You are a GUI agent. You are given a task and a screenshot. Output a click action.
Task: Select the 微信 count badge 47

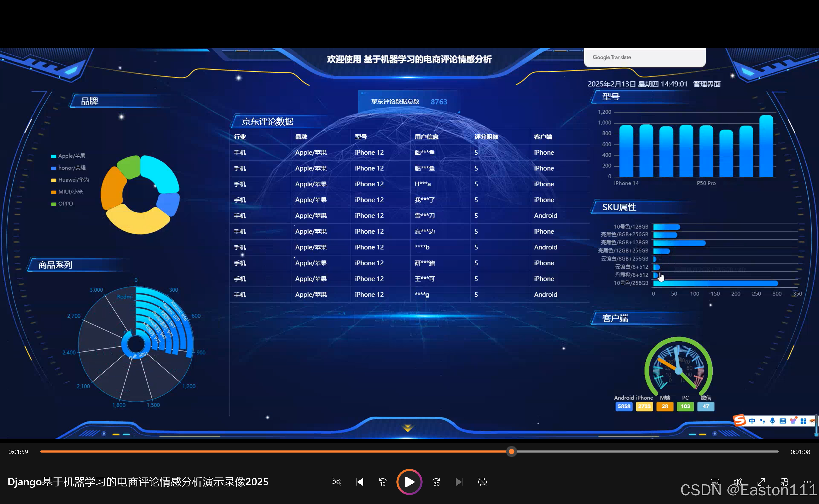(706, 406)
